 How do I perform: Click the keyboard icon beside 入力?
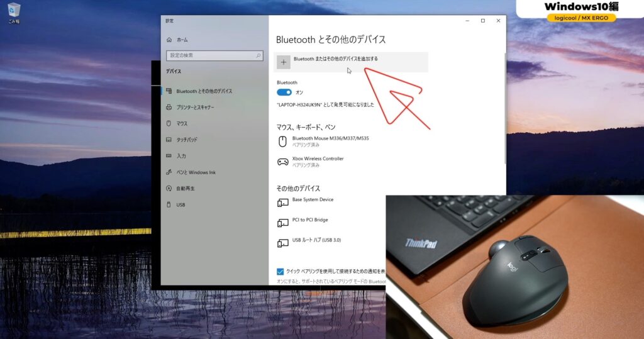169,156
